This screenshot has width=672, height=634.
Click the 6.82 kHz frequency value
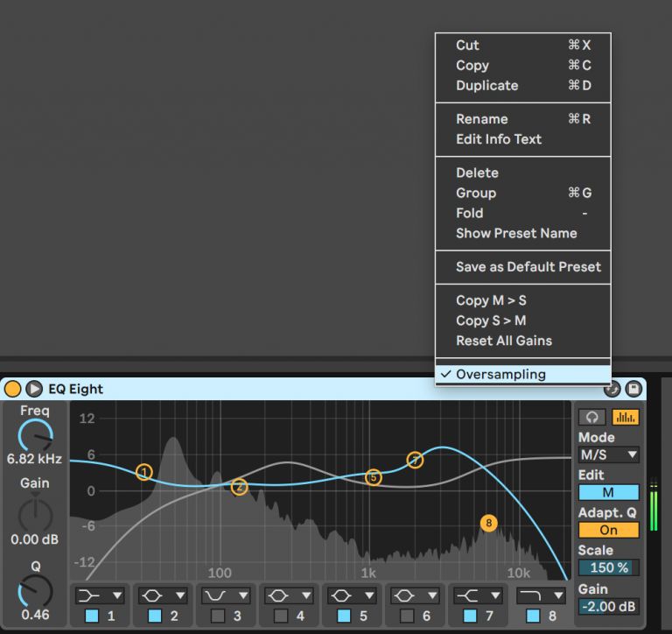point(34,459)
